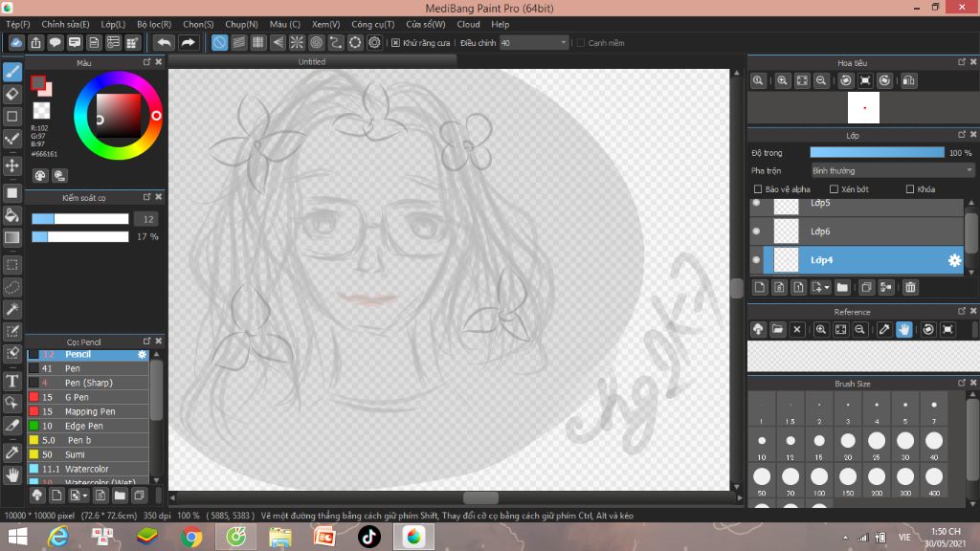
Task: Choose the Bucket fill tool
Action: coord(11,215)
